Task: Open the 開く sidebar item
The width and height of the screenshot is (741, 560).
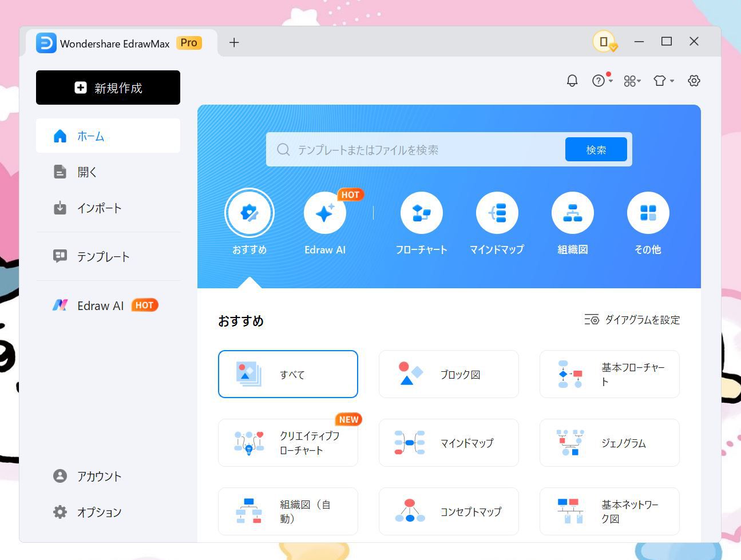Action: tap(108, 172)
